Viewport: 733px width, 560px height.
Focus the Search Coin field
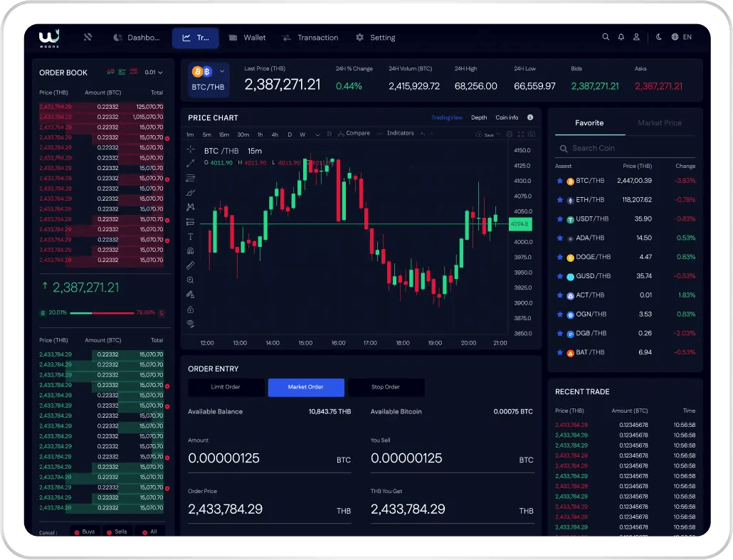pos(625,148)
